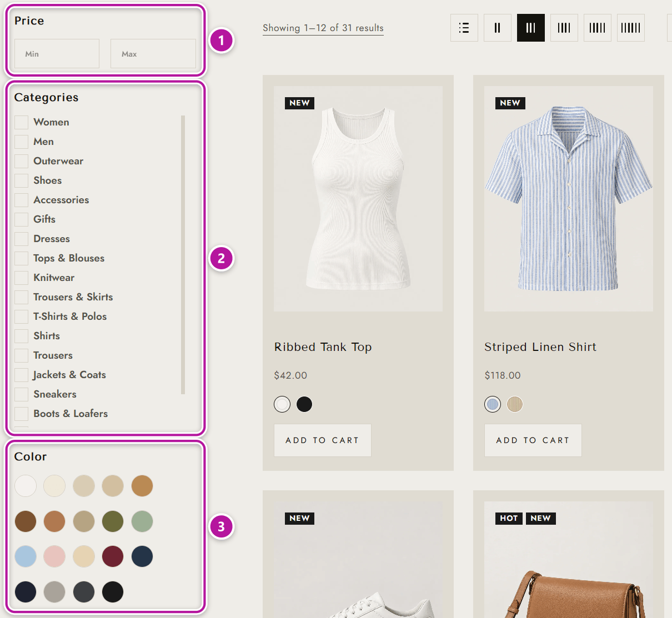Click the white sneaker product image

tap(358, 560)
